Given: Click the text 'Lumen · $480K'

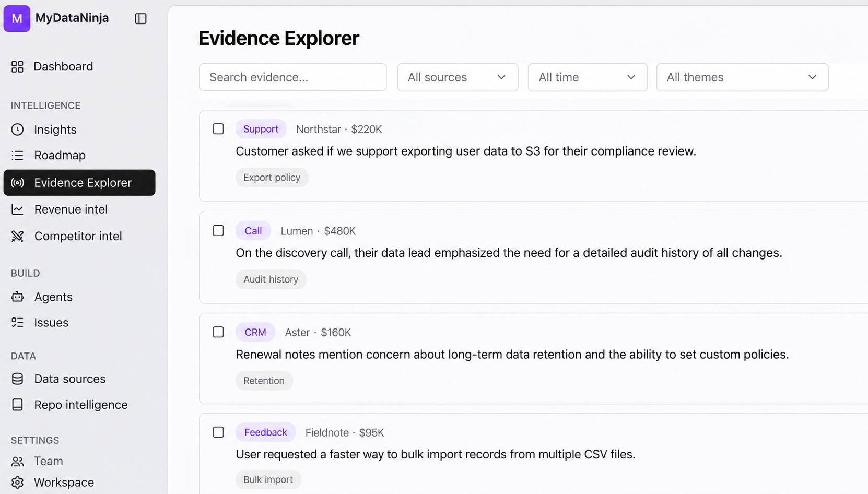Looking at the screenshot, I should click(x=318, y=231).
